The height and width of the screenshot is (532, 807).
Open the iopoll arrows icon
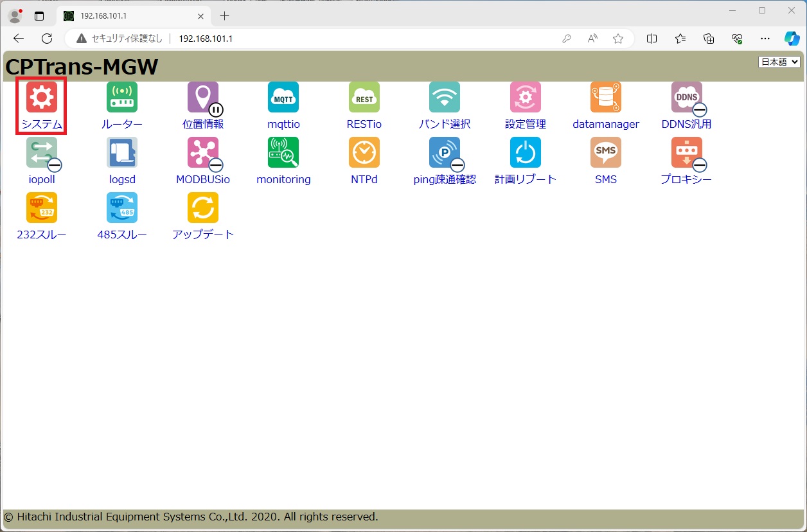[42, 152]
